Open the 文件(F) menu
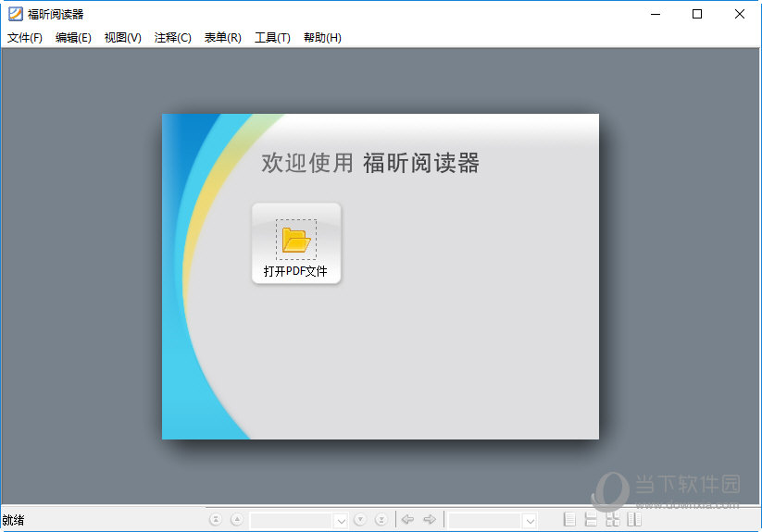The image size is (762, 532). coord(25,37)
